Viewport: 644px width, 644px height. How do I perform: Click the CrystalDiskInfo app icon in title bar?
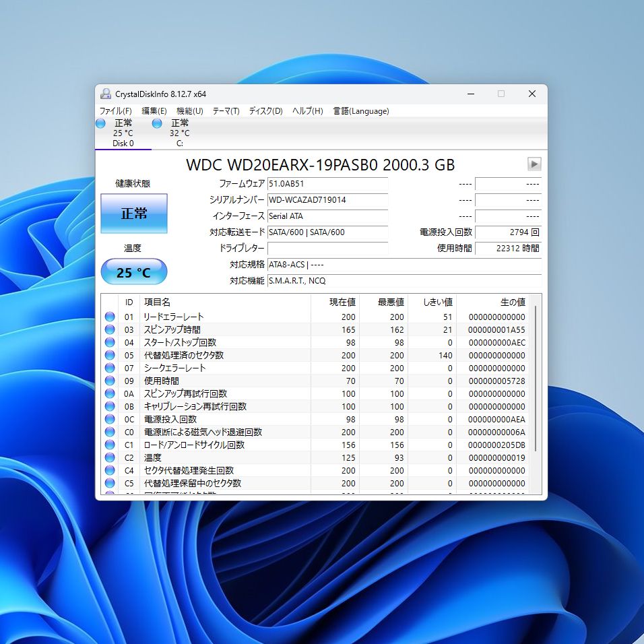click(106, 94)
